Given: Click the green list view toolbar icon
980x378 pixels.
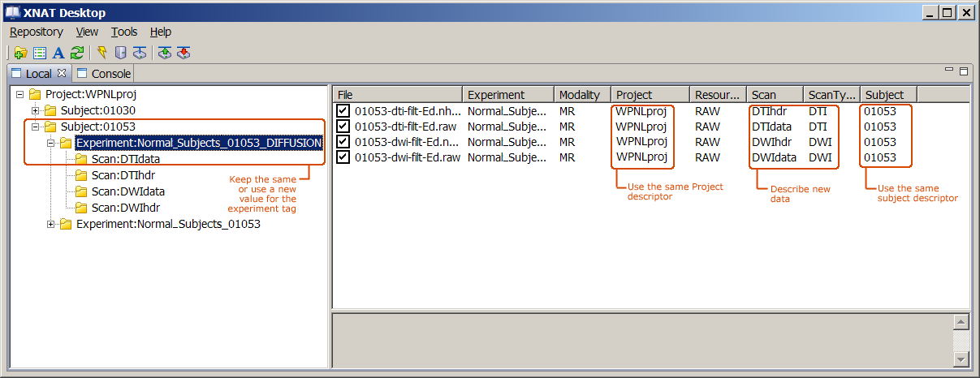Looking at the screenshot, I should pos(40,54).
